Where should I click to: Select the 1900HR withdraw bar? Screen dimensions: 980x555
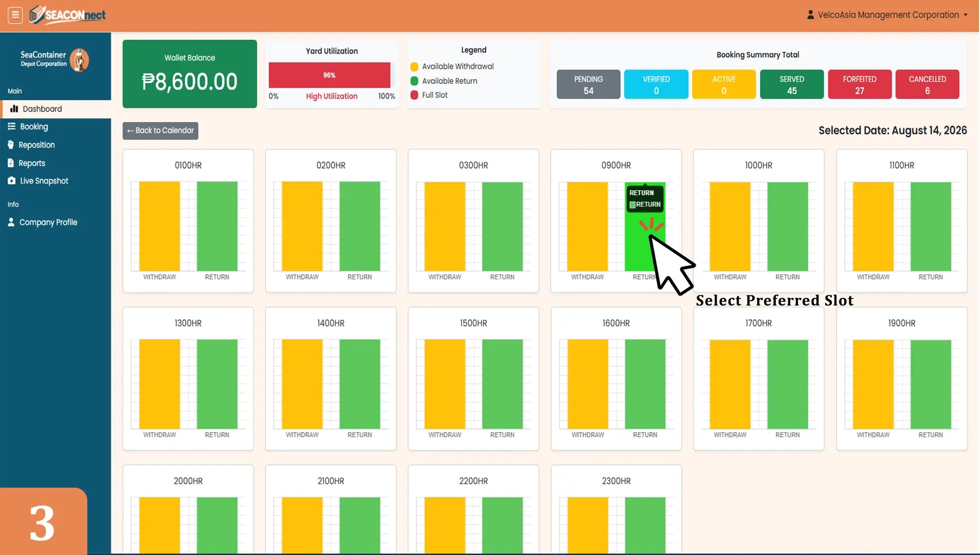[873, 384]
